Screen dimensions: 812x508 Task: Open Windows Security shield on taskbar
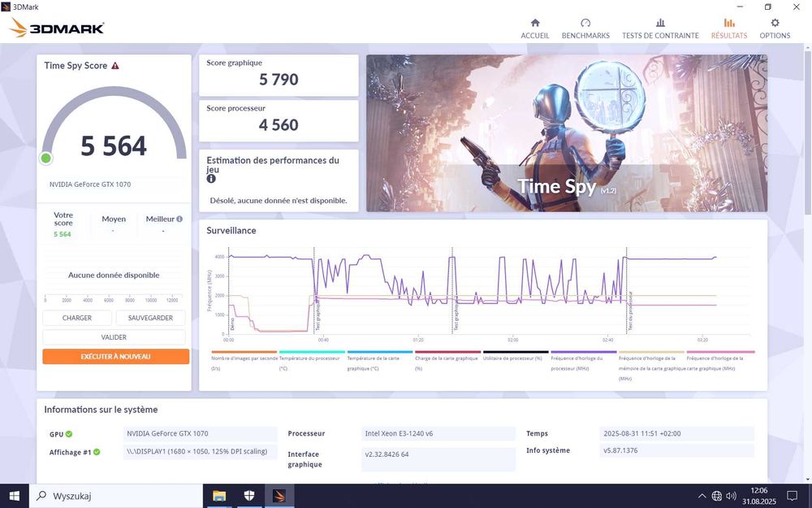[249, 496]
